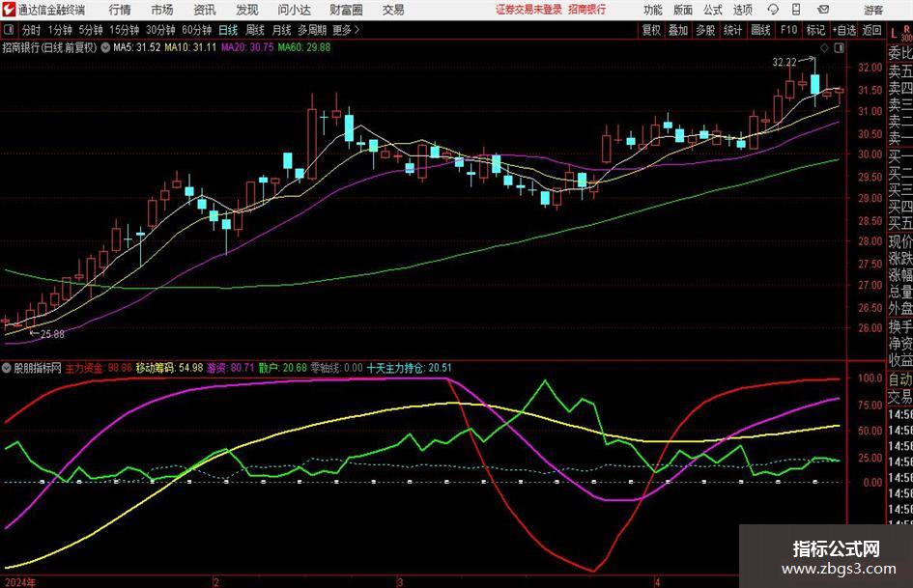Open the 版面 menu

tap(682, 10)
